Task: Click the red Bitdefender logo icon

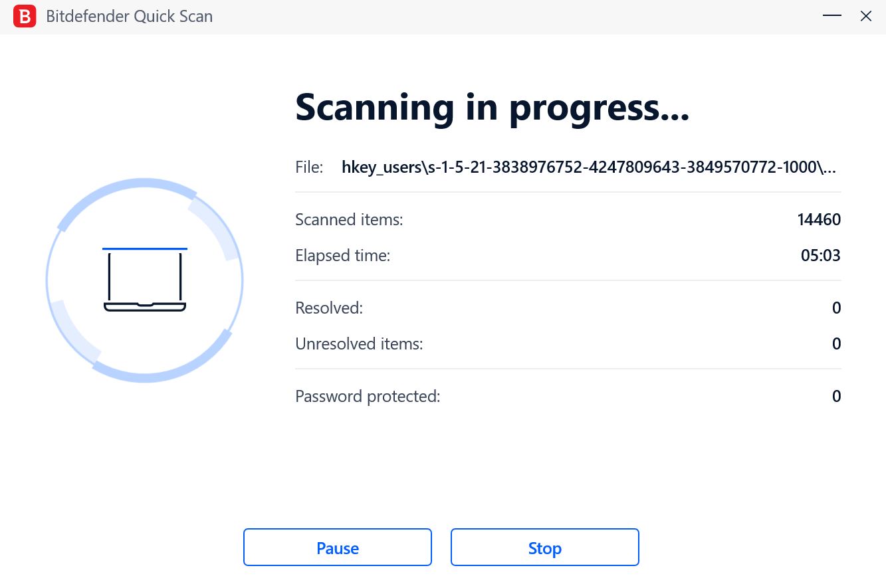Action: tap(25, 16)
